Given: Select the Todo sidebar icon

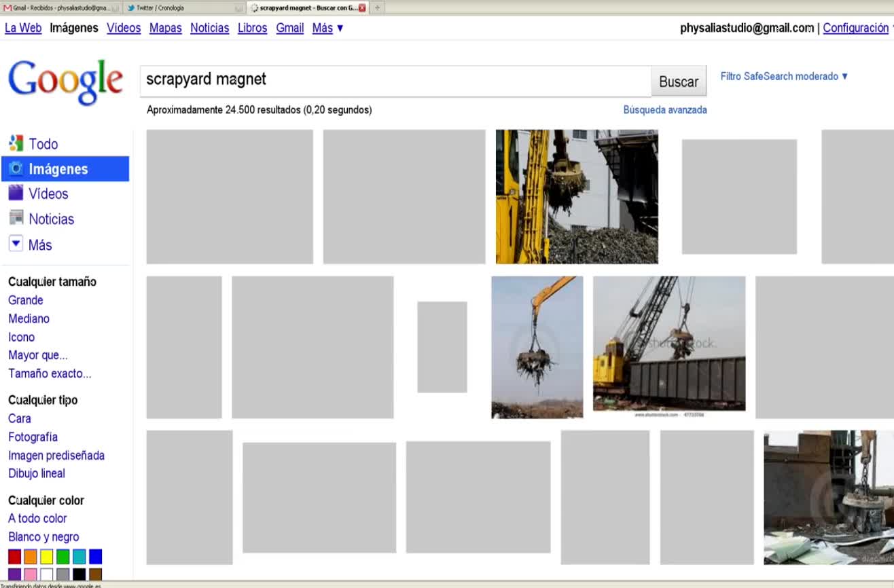Looking at the screenshot, I should 16,143.
